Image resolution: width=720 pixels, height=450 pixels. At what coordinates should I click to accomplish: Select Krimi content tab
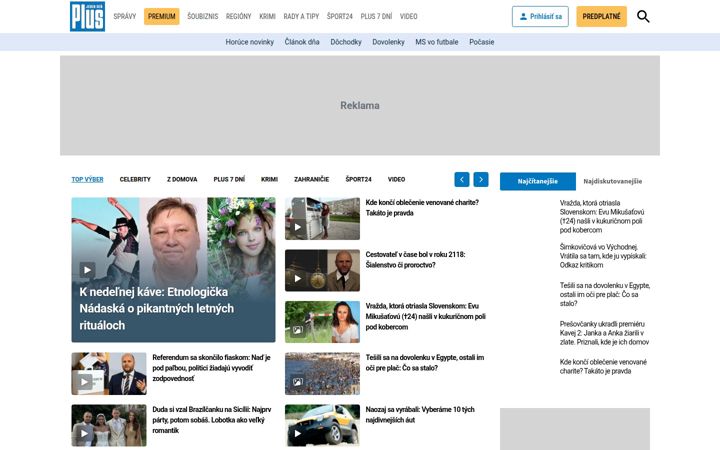[x=269, y=180]
